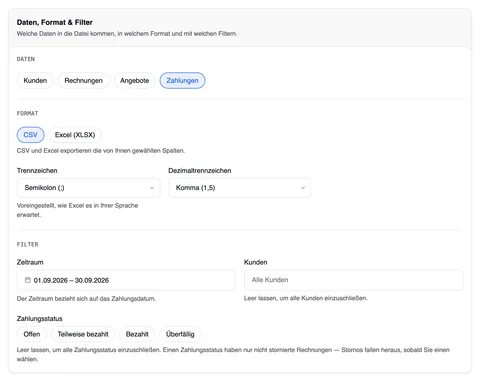Viewport: 480px width, 381px height.
Task: Click the FORMAT section label
Action: [x=27, y=113]
